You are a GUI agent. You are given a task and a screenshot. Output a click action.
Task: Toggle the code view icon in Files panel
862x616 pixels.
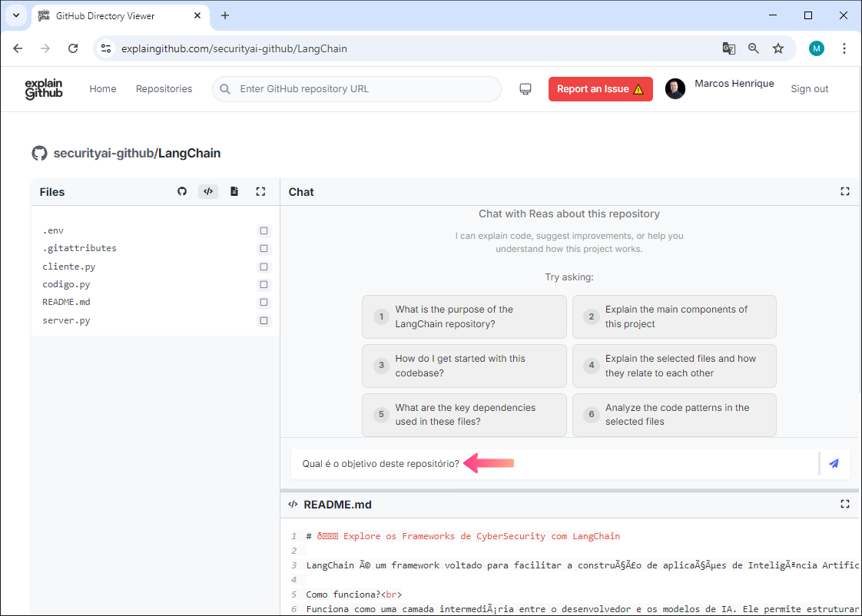[208, 191]
